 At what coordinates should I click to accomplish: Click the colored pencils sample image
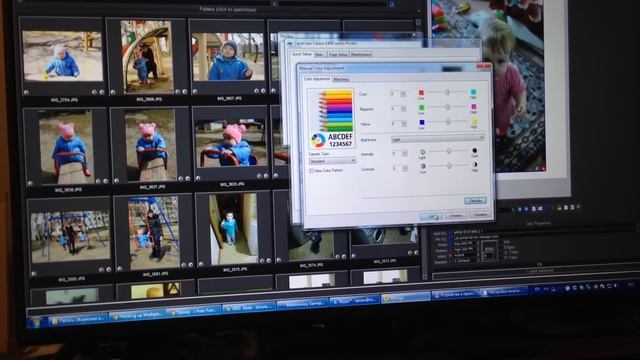click(x=331, y=118)
